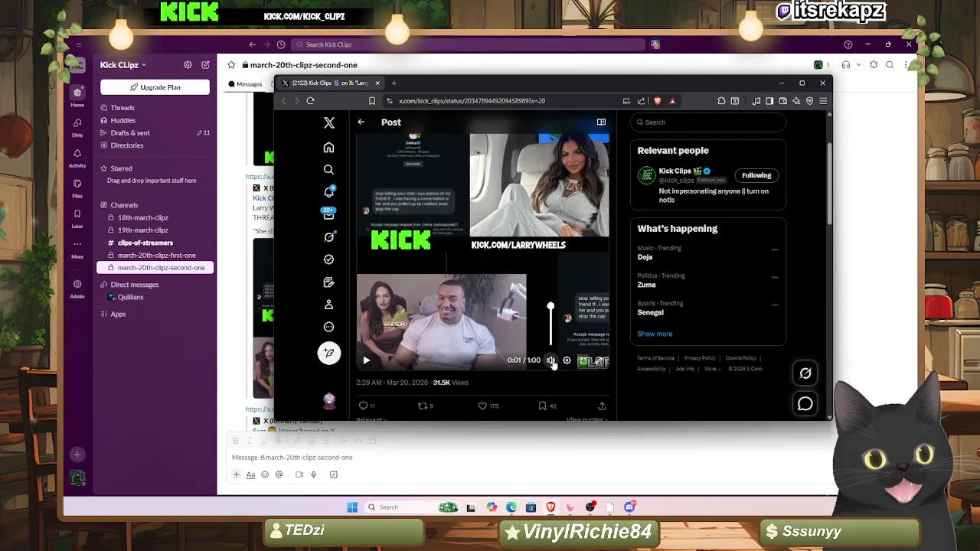Viewport: 980px width, 551px height.
Task: Click the X search field
Action: (x=708, y=122)
